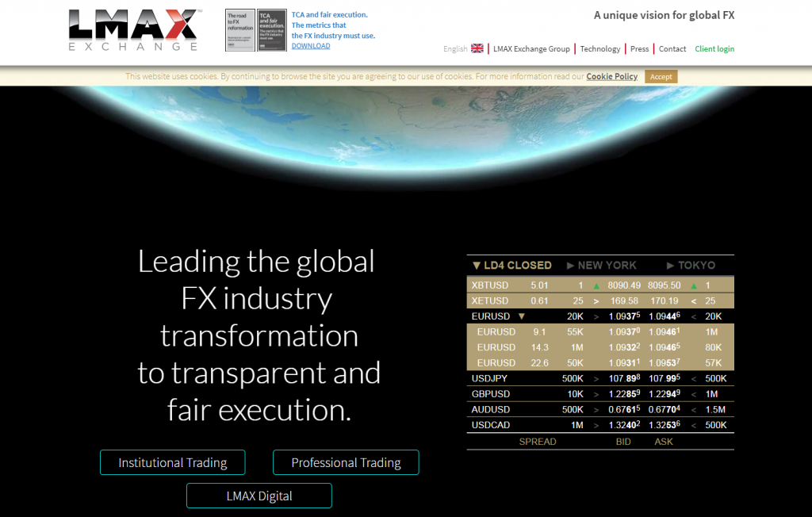
Task: Click the TCA and fair execution promo text
Action: pos(333,25)
